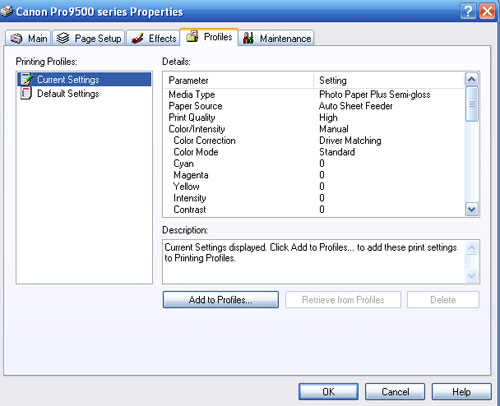The height and width of the screenshot is (406, 500).
Task: Click the stacked pages Page Setup icon
Action: click(63, 38)
